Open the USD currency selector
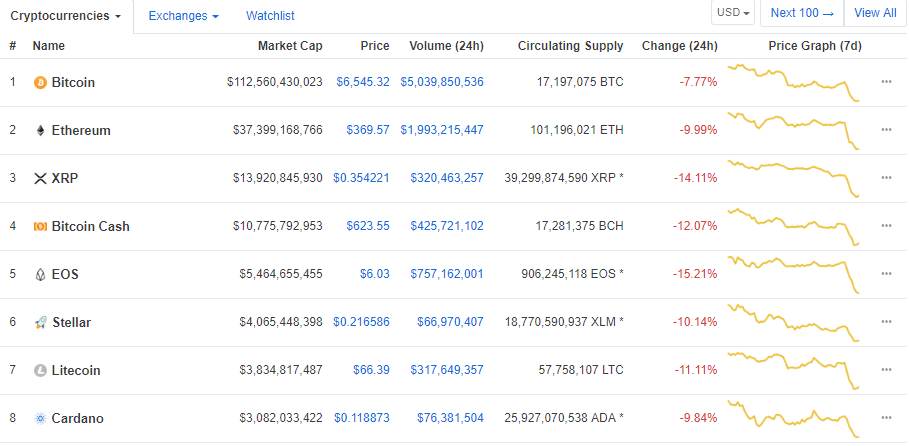 point(733,13)
